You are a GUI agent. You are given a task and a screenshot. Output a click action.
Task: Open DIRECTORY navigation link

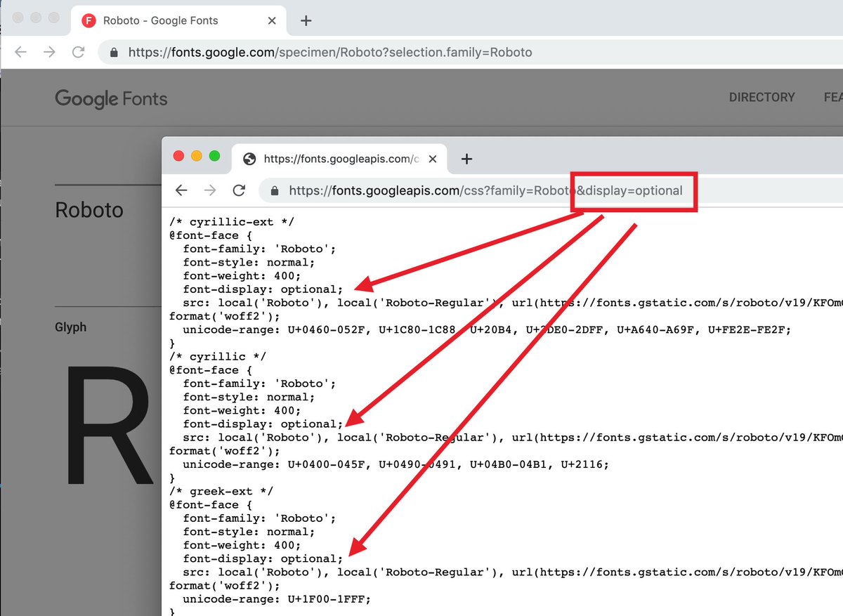[762, 97]
